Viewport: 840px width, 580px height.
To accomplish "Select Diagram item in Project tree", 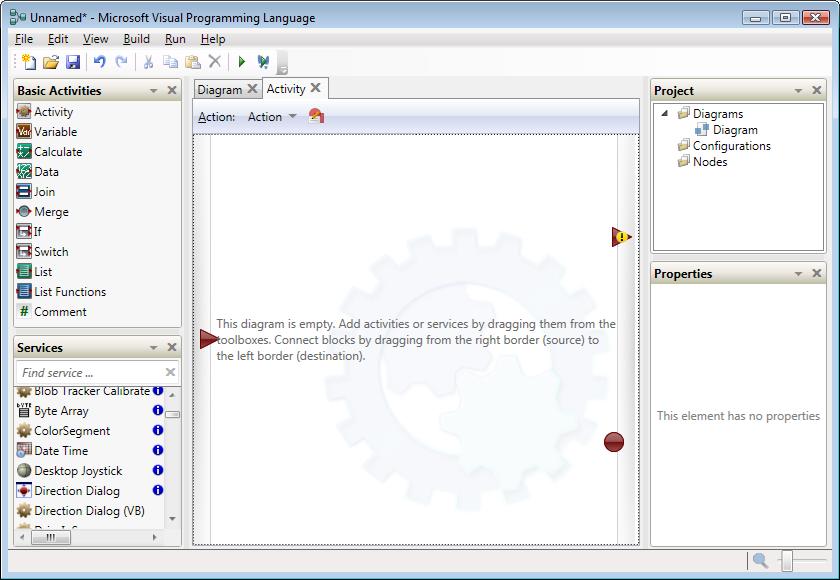I will coord(726,130).
